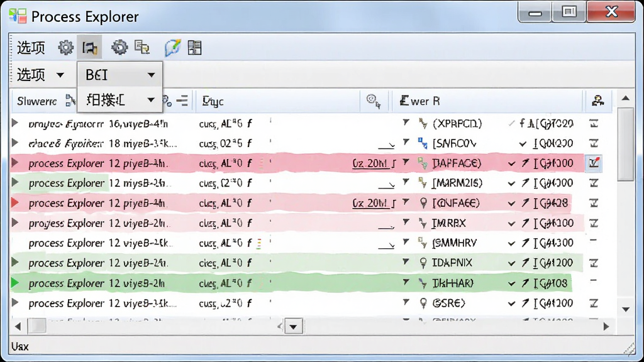Expand the red row containing [DAFFACE)
The image size is (644, 362).
tap(15, 163)
